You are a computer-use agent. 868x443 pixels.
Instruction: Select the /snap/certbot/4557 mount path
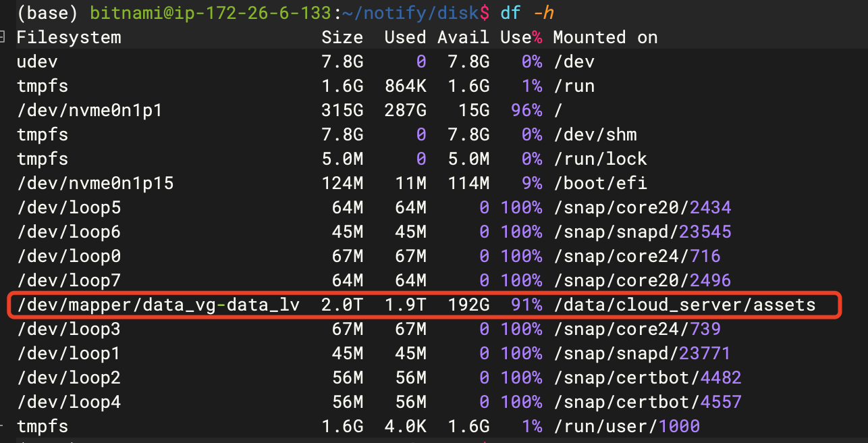pos(647,402)
